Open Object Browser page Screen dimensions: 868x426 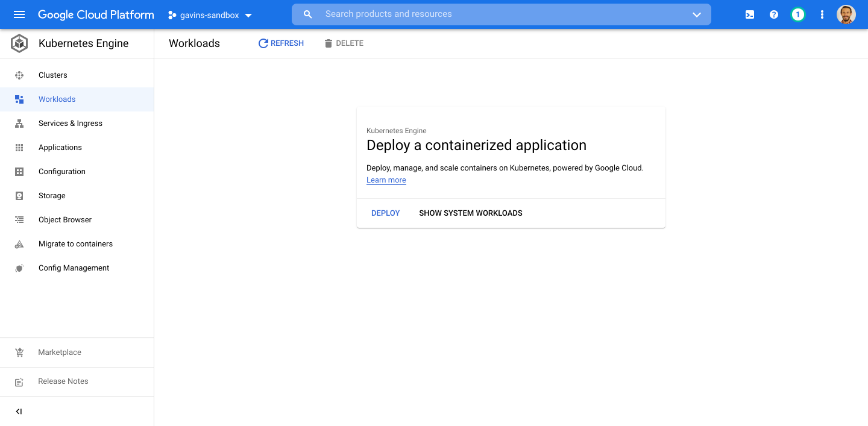(77, 220)
